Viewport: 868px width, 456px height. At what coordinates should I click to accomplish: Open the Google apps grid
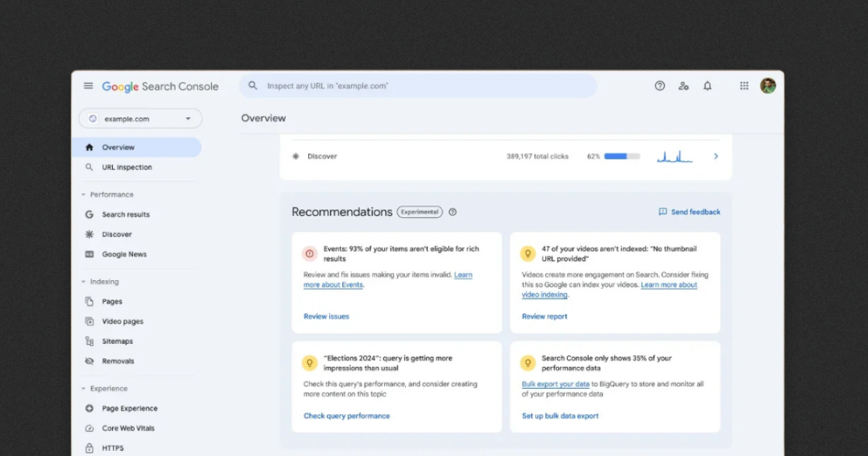coord(744,85)
